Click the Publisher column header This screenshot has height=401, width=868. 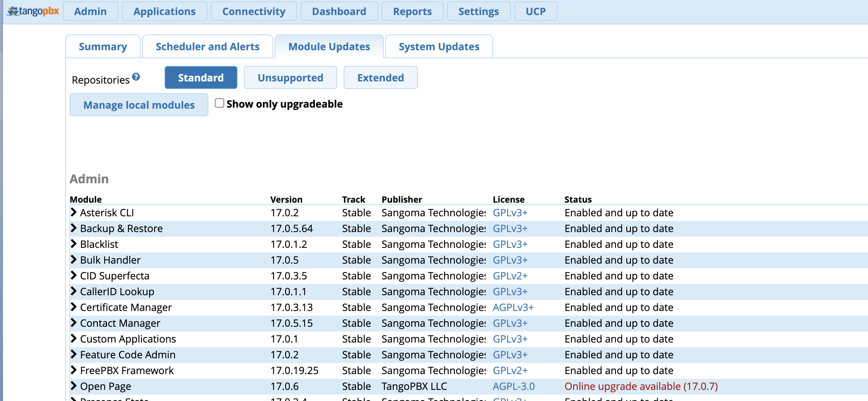[402, 199]
